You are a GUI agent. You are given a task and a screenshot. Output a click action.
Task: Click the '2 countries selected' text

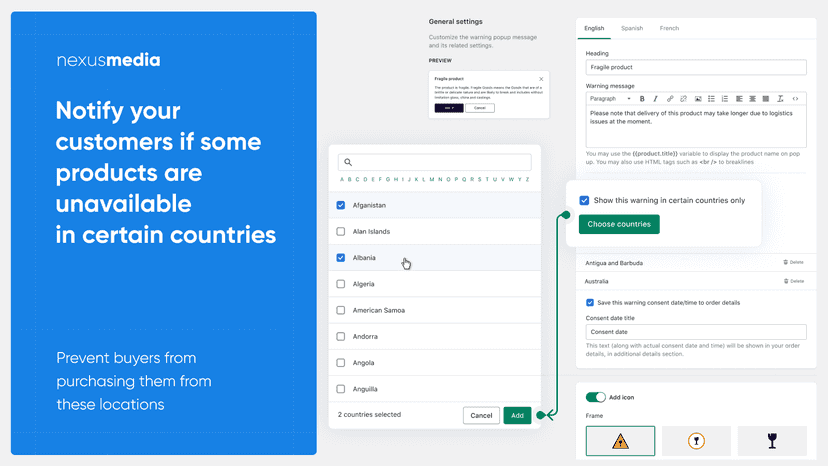[369, 415]
